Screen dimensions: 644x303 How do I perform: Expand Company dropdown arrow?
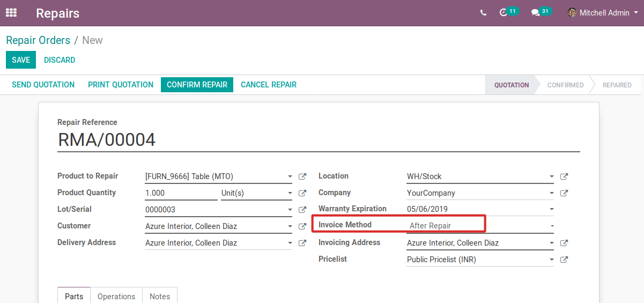552,193
